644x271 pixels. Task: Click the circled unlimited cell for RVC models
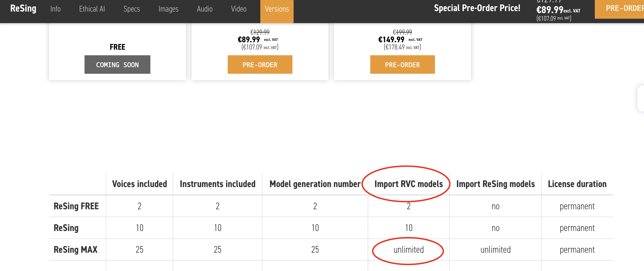pyautogui.click(x=408, y=249)
